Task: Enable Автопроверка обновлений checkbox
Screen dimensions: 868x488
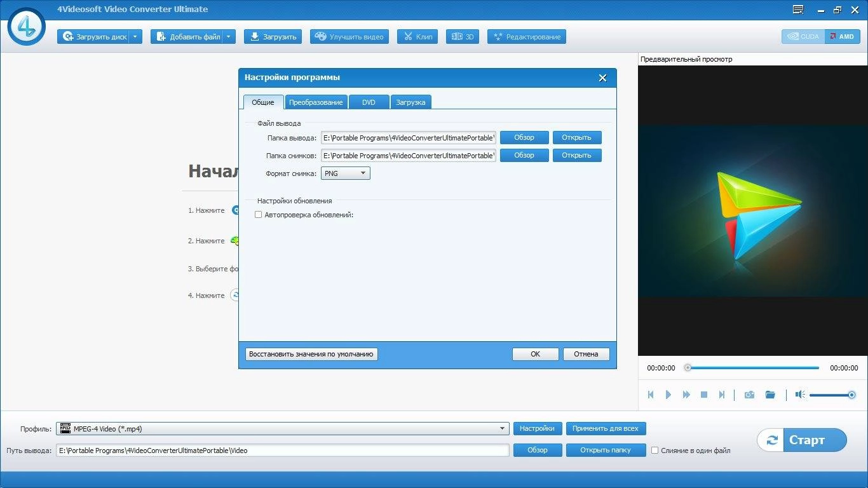Action: pos(259,215)
